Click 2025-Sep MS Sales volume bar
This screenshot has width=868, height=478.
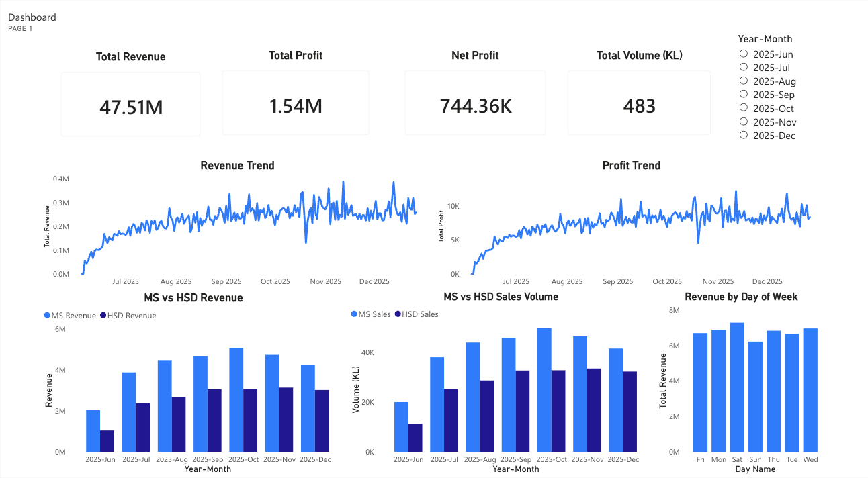509,395
